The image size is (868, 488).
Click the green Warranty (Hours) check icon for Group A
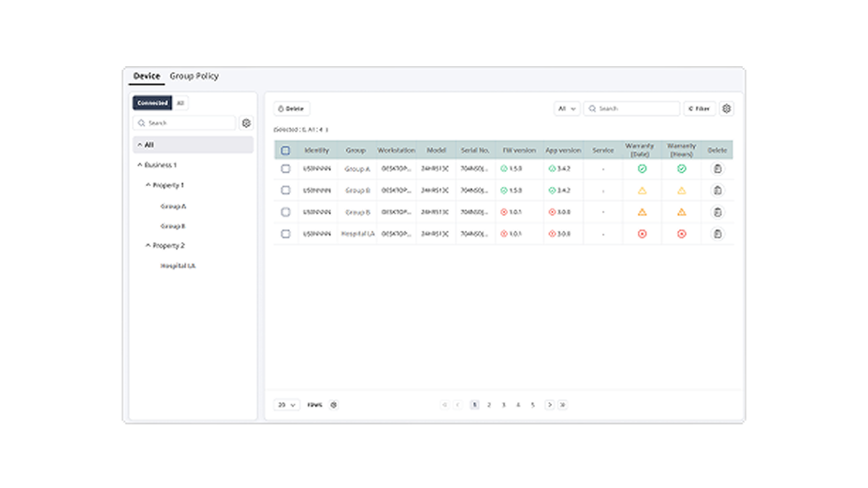pyautogui.click(x=682, y=169)
